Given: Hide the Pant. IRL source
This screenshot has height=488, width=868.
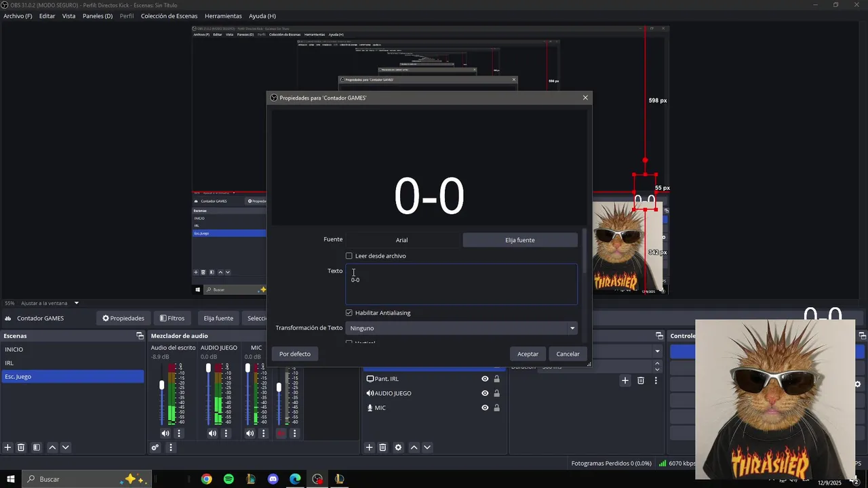Looking at the screenshot, I should click(x=485, y=379).
